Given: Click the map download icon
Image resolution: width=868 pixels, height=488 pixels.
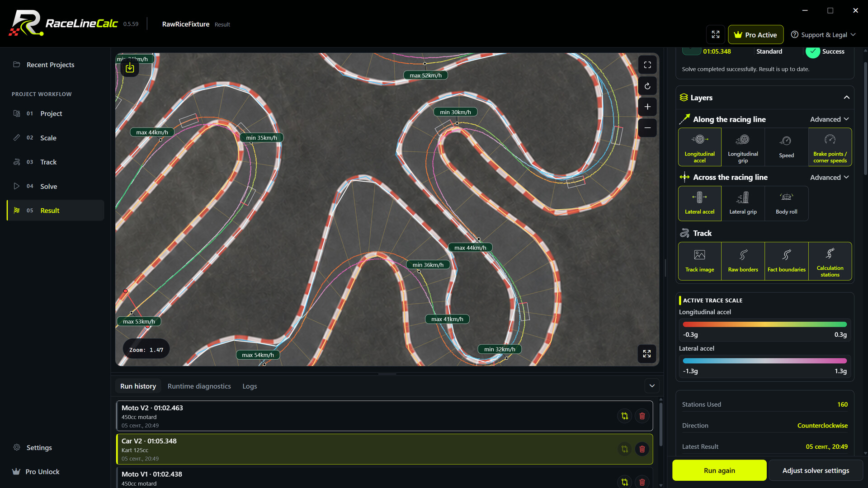Looking at the screenshot, I should pos(130,68).
